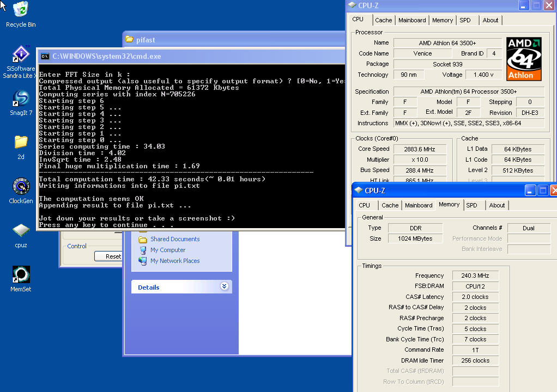Click the Command Rate 1T value
The height and width of the screenshot is (392, 557).
coord(475,350)
